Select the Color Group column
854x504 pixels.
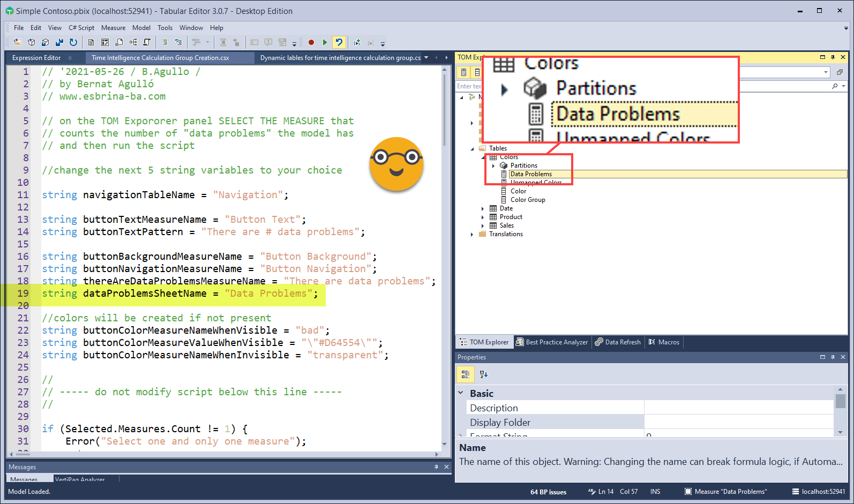pos(527,200)
